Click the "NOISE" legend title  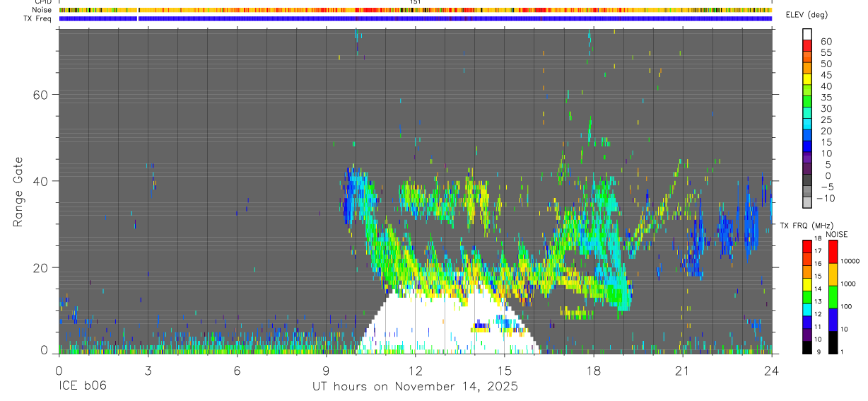[836, 234]
